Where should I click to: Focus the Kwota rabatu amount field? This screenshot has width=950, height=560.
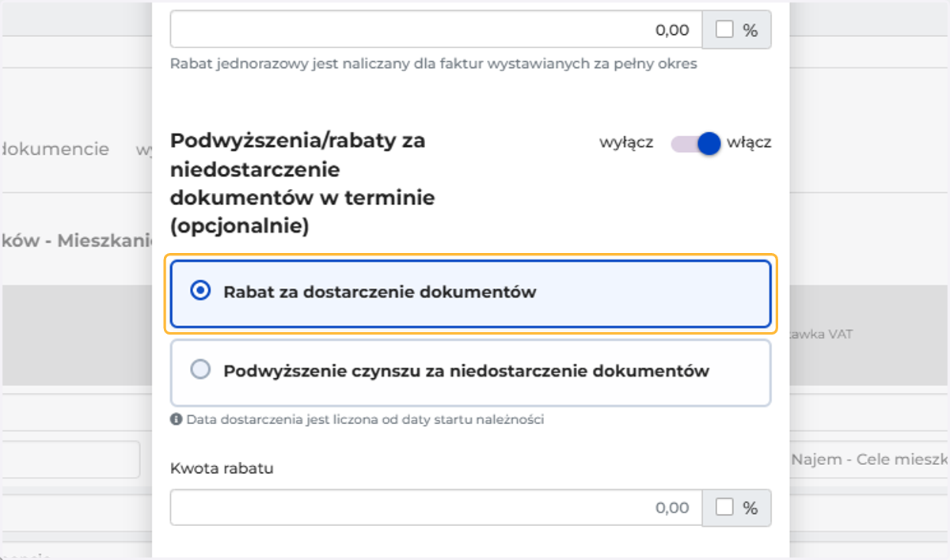436,507
